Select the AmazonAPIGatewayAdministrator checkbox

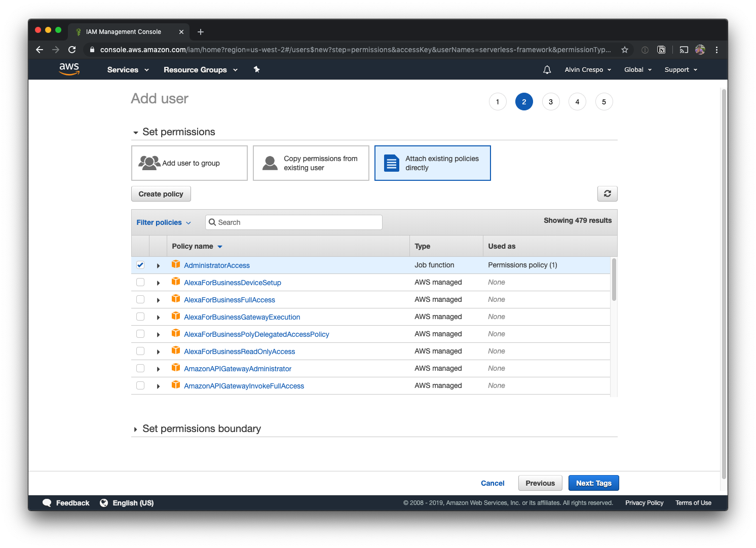point(140,368)
